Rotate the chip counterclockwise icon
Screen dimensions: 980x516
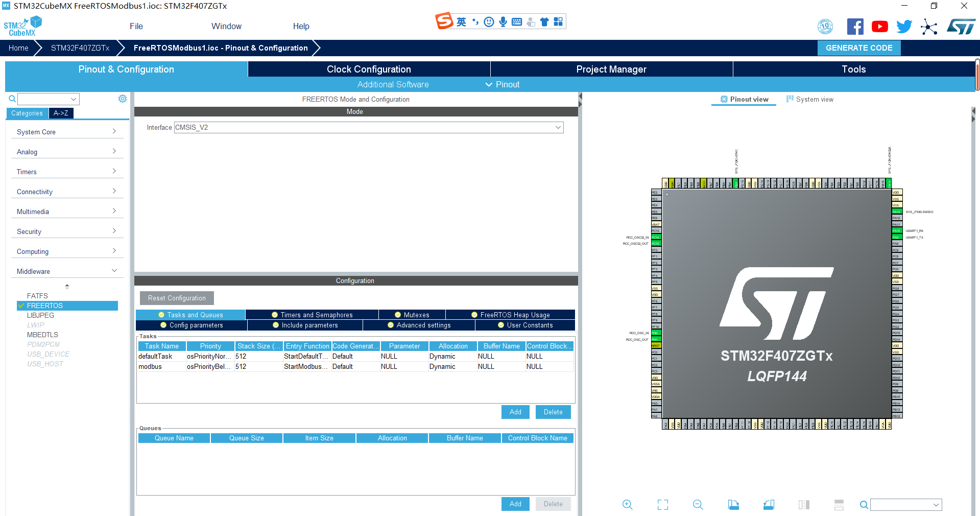coord(769,505)
